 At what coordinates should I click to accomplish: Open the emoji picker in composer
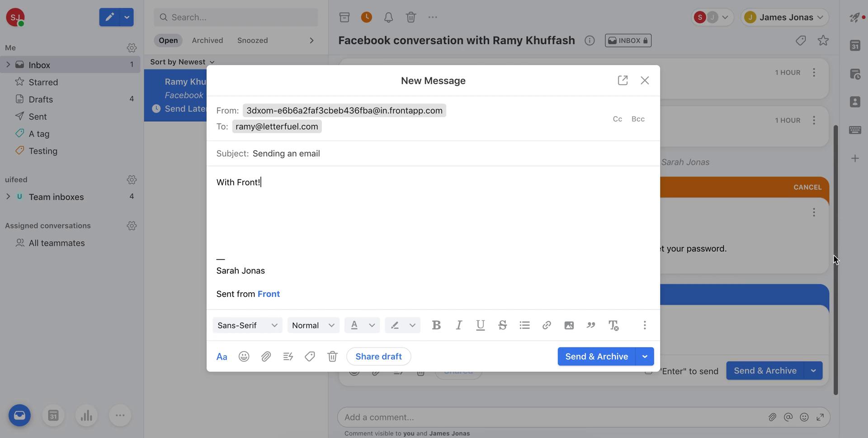(244, 357)
